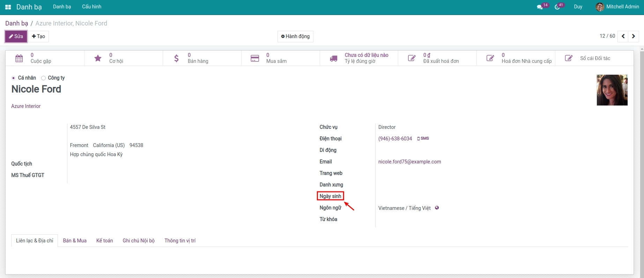
Task: Open the conversations chat icon
Action: 540,7
